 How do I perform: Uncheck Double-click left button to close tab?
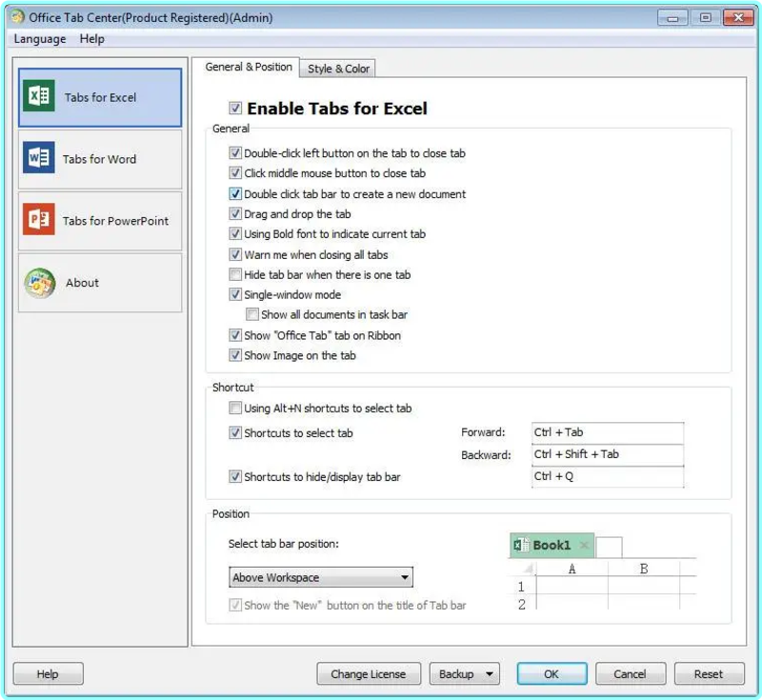point(235,153)
